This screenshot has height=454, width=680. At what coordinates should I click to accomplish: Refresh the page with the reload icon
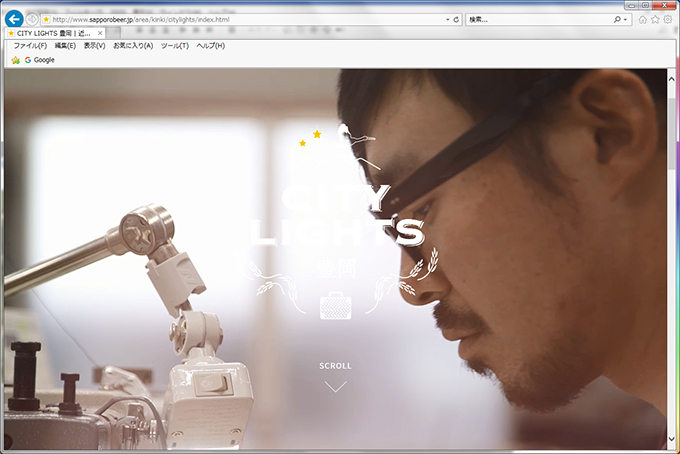click(x=456, y=20)
